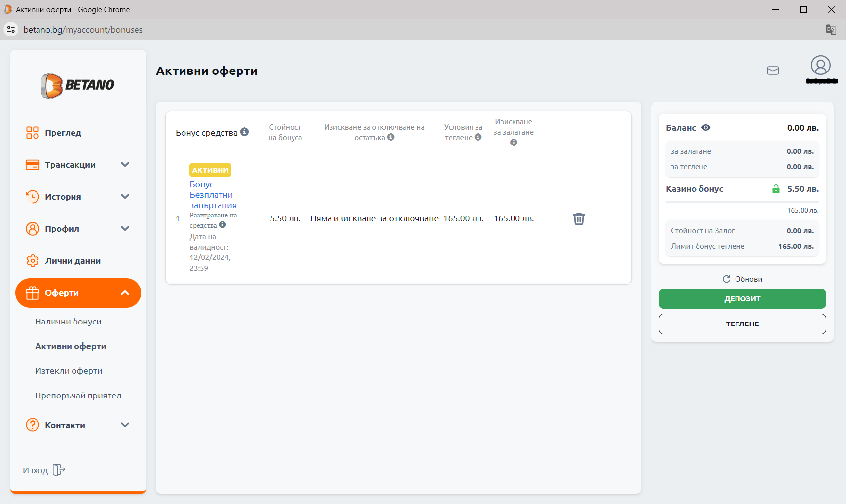
Task: Click the Лични данни gear icon
Action: tap(33, 261)
